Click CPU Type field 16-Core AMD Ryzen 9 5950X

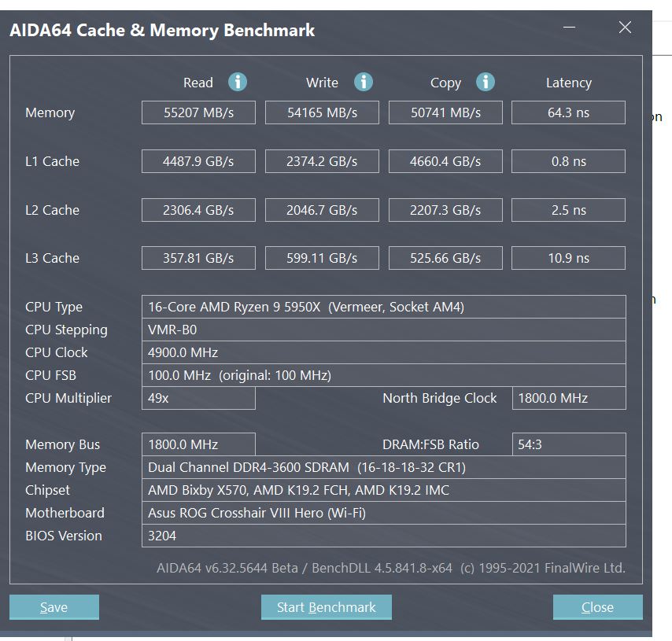pyautogui.click(x=383, y=307)
